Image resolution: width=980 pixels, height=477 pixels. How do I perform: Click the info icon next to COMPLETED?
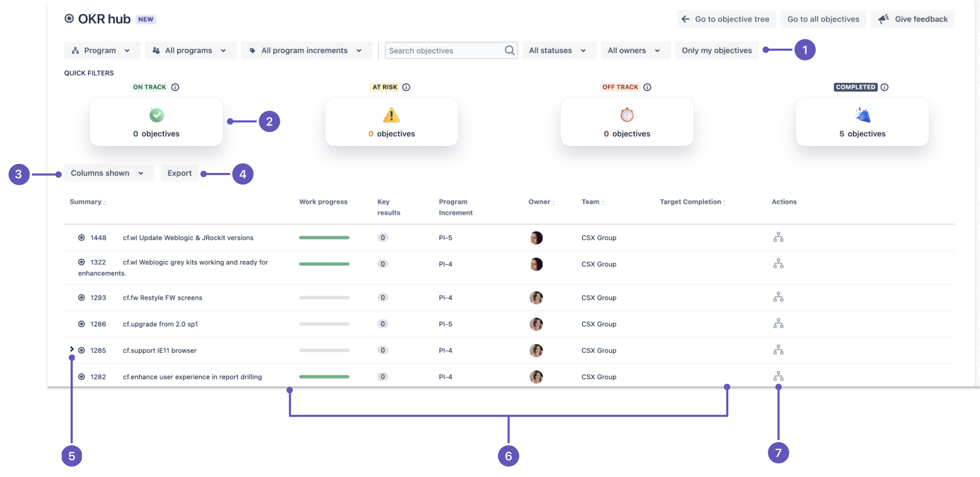coord(884,87)
